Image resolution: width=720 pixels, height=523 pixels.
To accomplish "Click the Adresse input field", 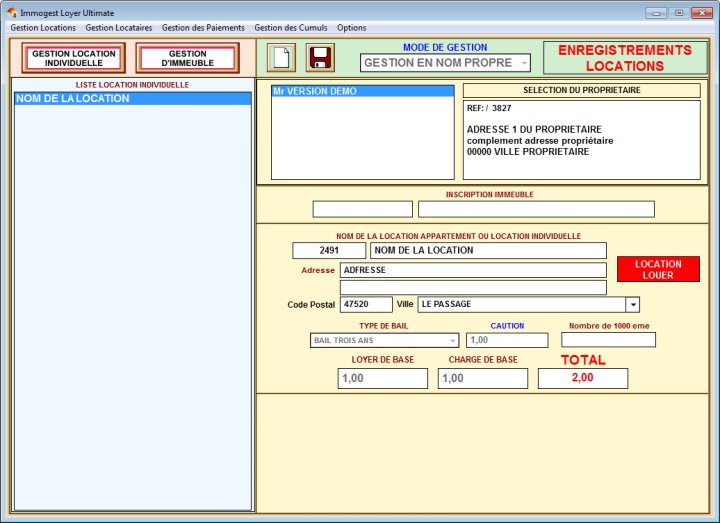I will [x=472, y=270].
